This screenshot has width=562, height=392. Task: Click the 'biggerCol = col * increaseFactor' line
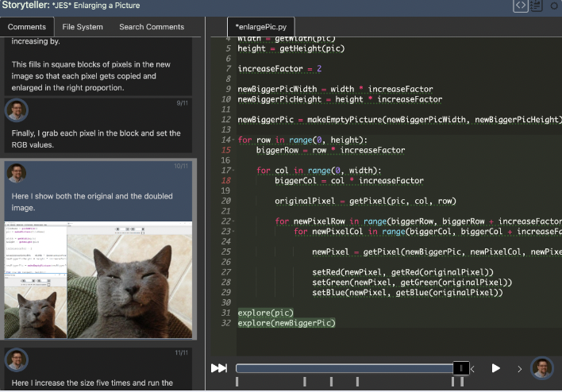[349, 181]
